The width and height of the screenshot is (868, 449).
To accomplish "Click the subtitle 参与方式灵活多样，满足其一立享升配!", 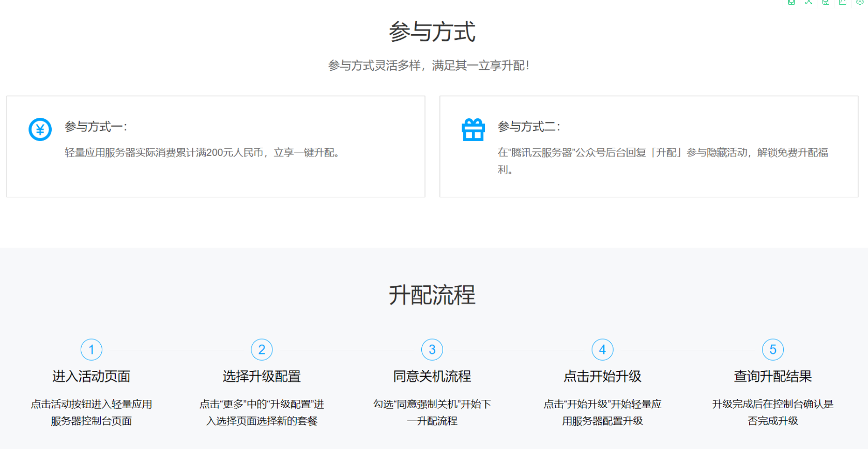I will point(429,66).
